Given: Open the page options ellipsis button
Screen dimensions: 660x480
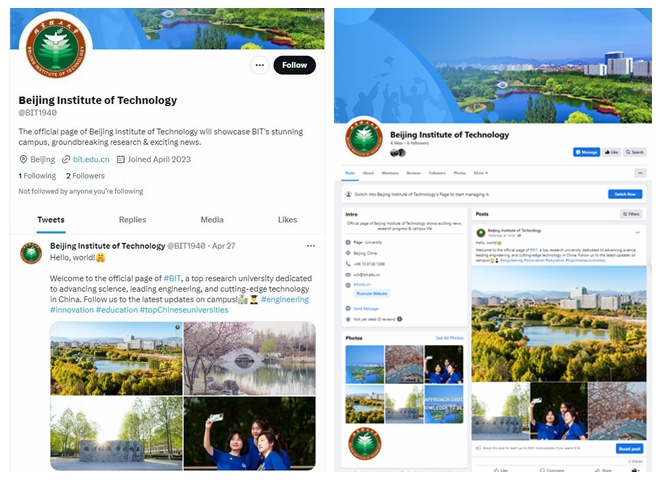Looking at the screenshot, I should click(x=640, y=173).
